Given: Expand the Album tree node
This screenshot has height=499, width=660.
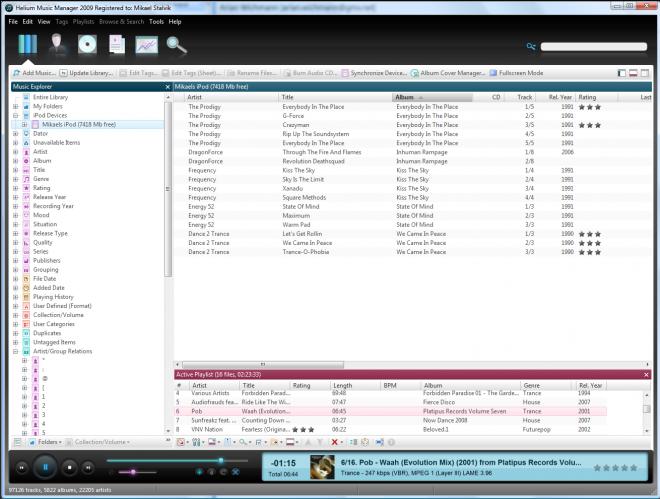Looking at the screenshot, I should coord(16,161).
